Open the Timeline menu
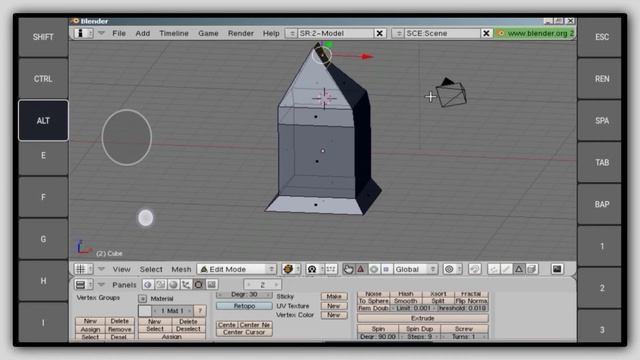 tap(174, 33)
